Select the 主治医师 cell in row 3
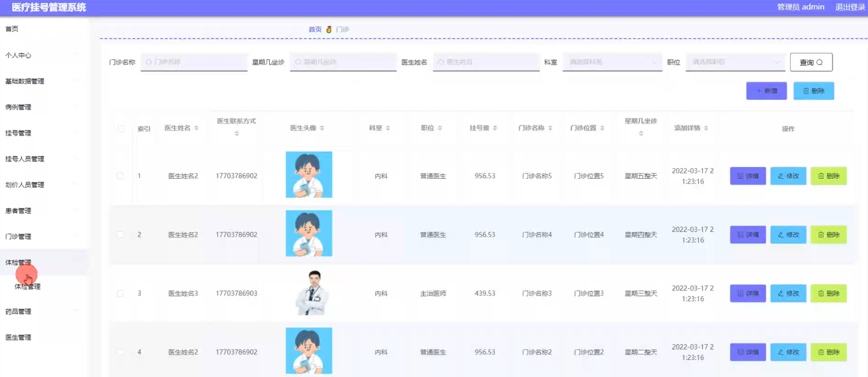 pyautogui.click(x=433, y=293)
